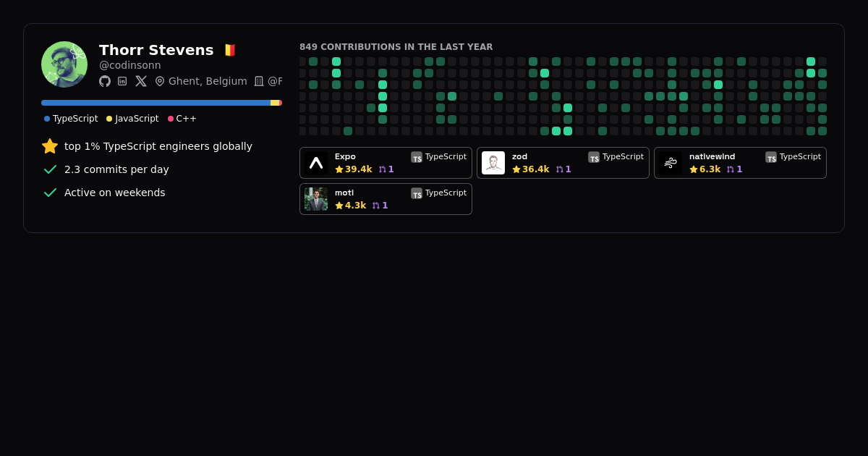Screen dimensions: 868x456
Task: Click checkmark next to 2.3 commits per day
Action: tap(50, 169)
